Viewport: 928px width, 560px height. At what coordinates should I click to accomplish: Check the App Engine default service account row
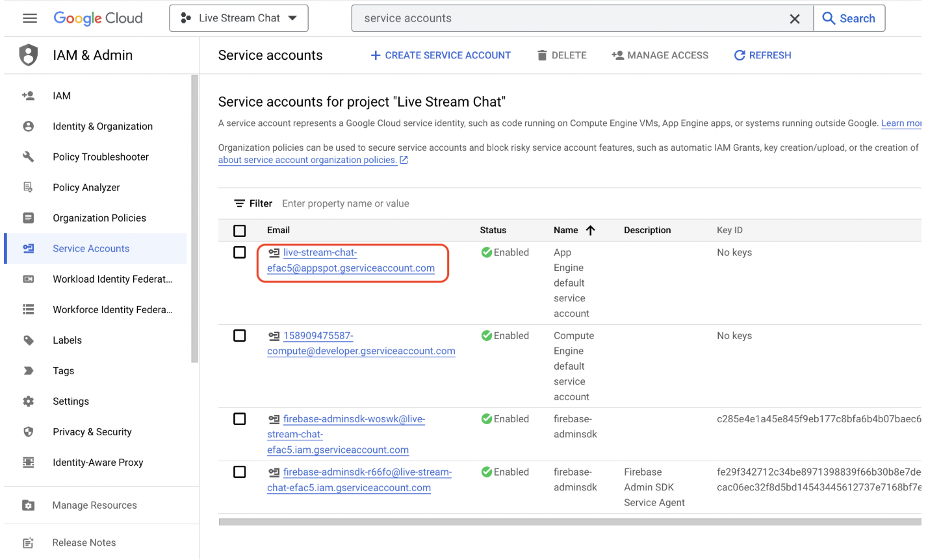click(240, 252)
